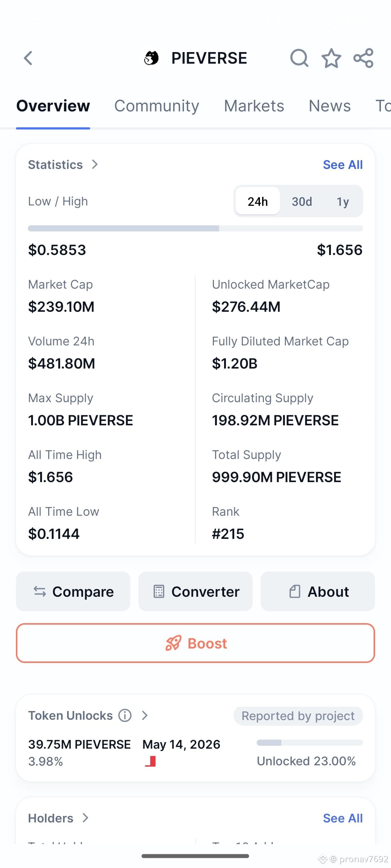Screen dimensions: 391x868
Task: Tap the back arrow icon
Action: (x=28, y=58)
